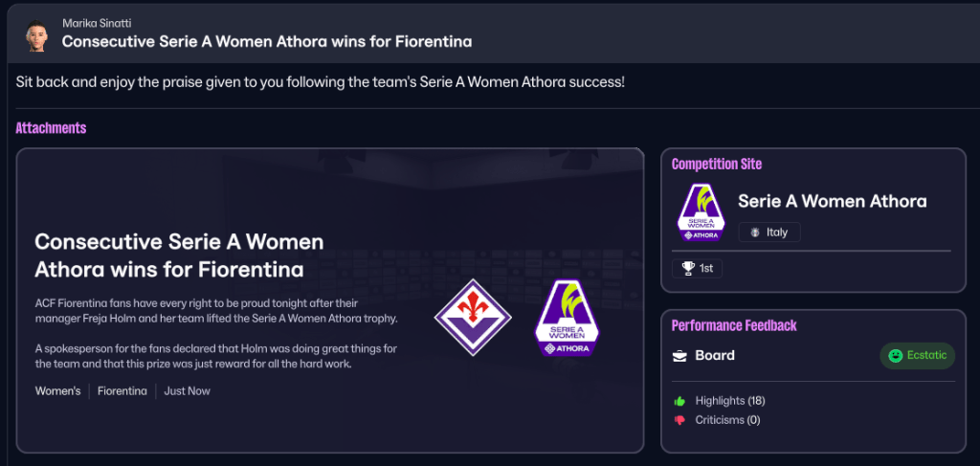The image size is (980, 466).
Task: Select the Marika Sinatti sender name
Action: click(x=96, y=23)
